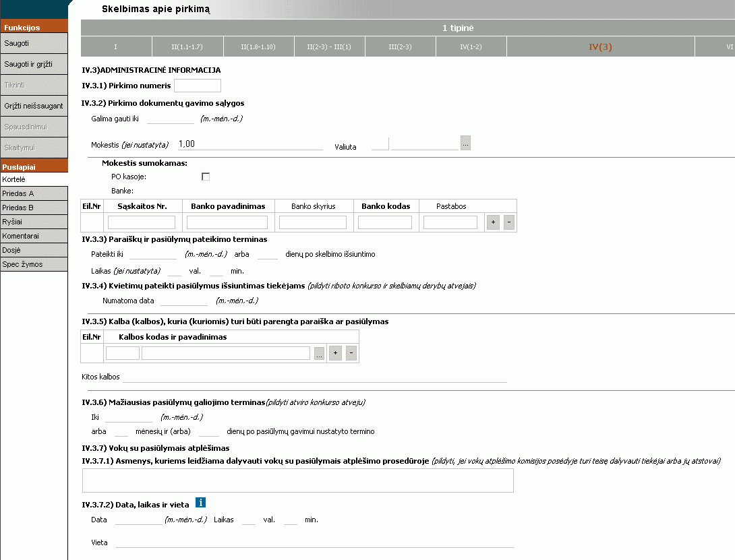Click the Spausdinimui button

pyautogui.click(x=34, y=127)
